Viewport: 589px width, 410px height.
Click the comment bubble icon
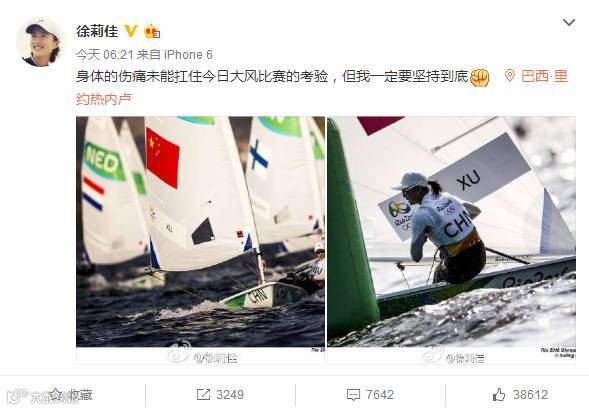pos(353,395)
